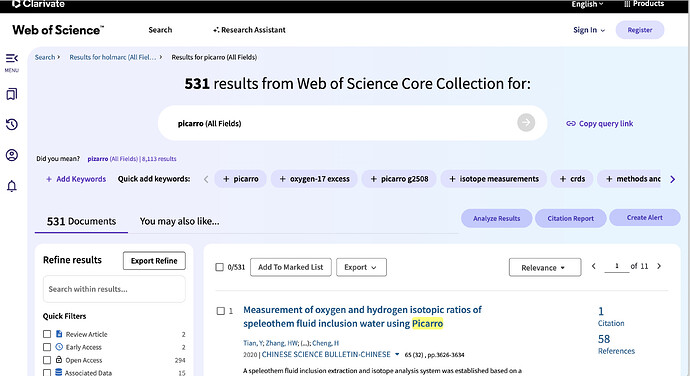This screenshot has width=690, height=376.
Task: Click the Open Access lock icon
Action: point(59,360)
